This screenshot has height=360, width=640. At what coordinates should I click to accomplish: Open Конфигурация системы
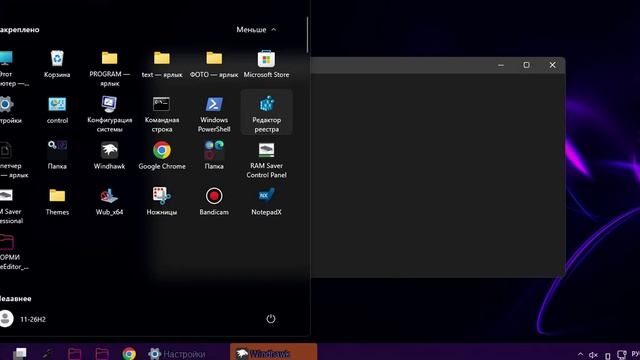pyautogui.click(x=109, y=114)
